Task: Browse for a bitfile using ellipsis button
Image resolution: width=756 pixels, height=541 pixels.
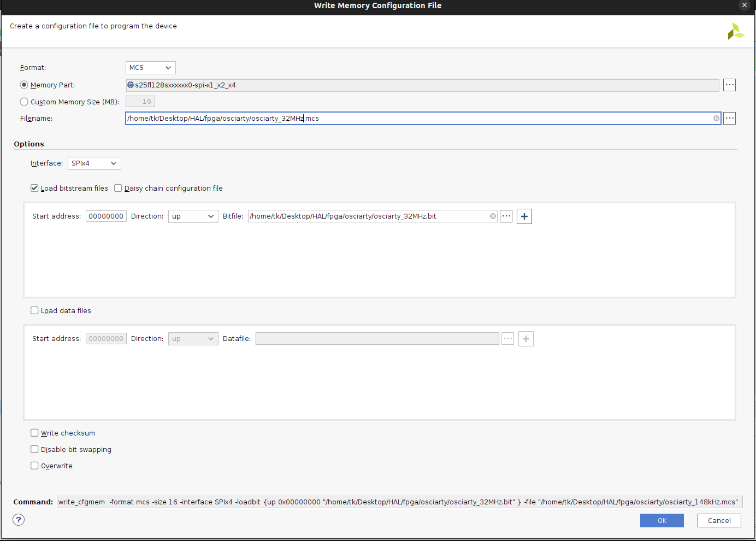Action: pos(506,216)
